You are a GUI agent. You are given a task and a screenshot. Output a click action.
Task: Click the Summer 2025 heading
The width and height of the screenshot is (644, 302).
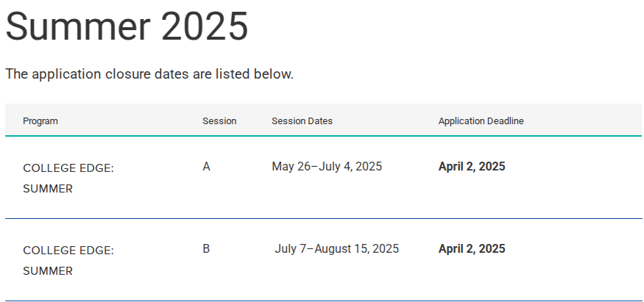(x=127, y=26)
